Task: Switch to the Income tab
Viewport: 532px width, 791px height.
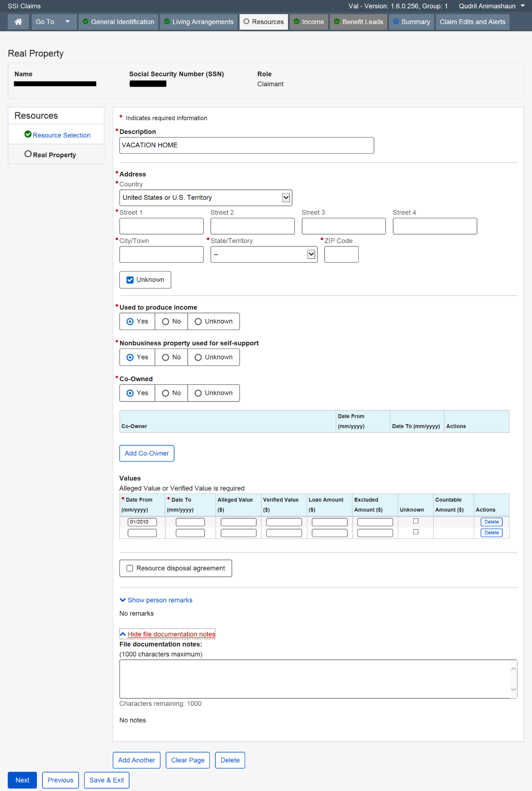Action: coord(309,22)
